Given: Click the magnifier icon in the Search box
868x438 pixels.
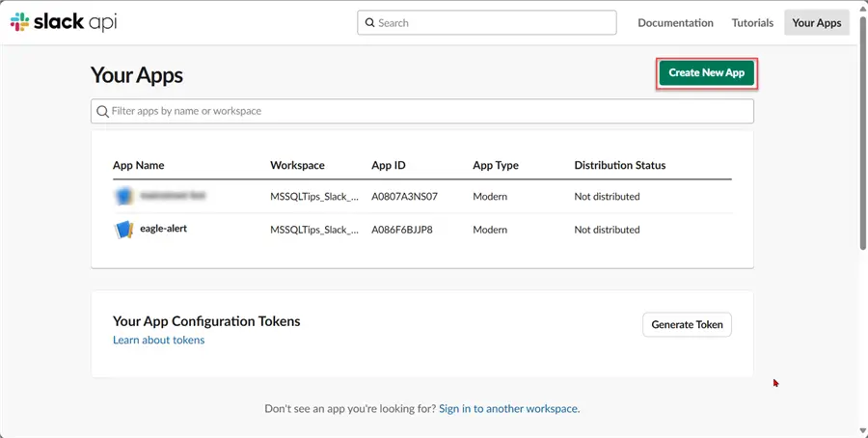Looking at the screenshot, I should tap(369, 23).
